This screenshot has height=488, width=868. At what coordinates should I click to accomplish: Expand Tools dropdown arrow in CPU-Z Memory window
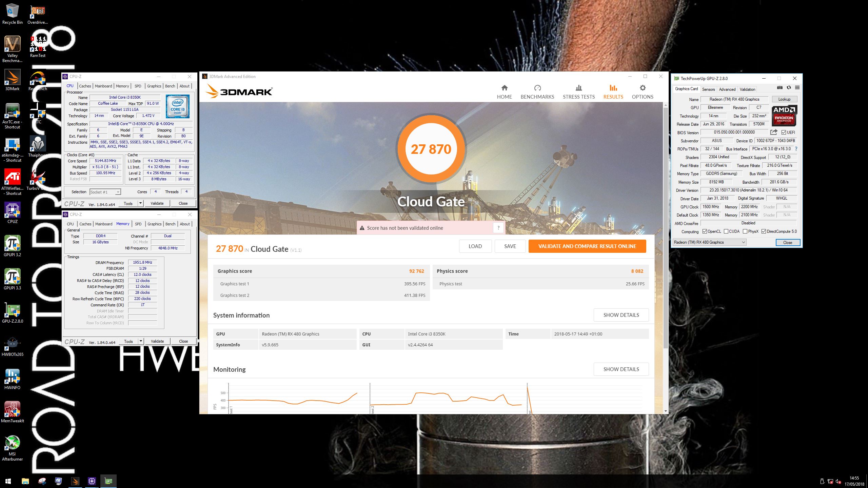141,341
